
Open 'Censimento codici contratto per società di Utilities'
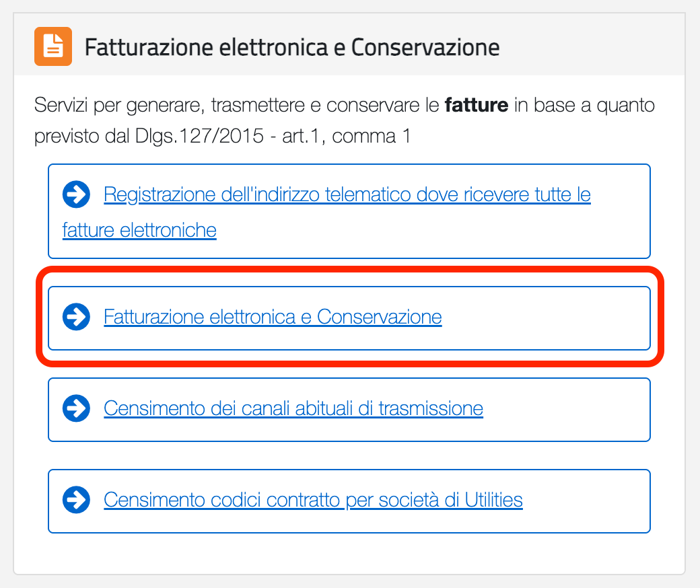coord(313,501)
